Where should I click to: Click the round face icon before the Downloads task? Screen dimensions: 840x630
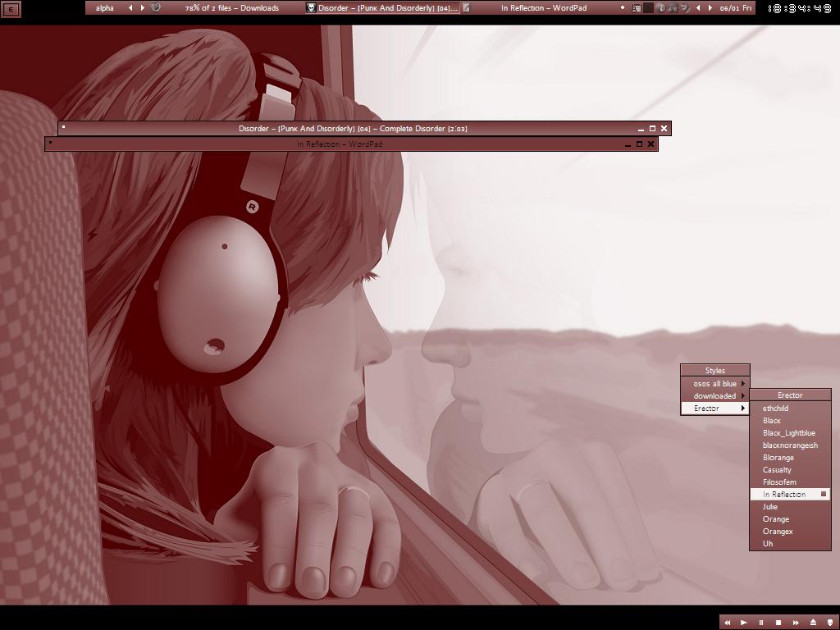pos(156,7)
